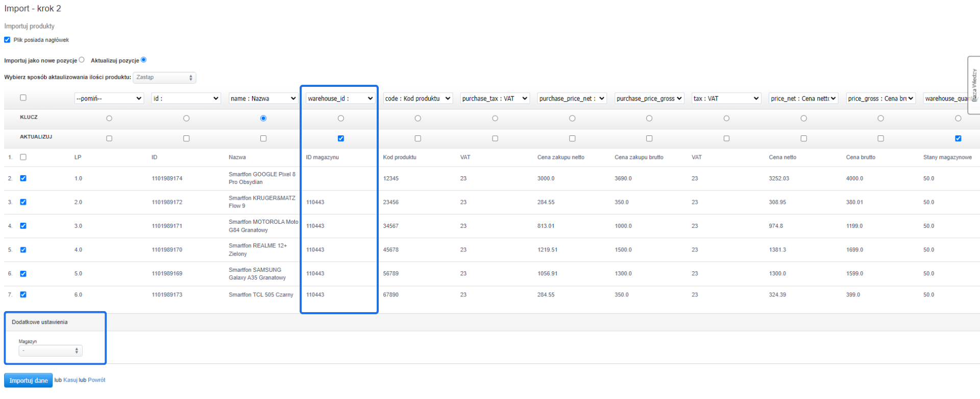980x399 pixels.
Task: Open the Baza Wiedzy side tab
Action: [x=974, y=85]
